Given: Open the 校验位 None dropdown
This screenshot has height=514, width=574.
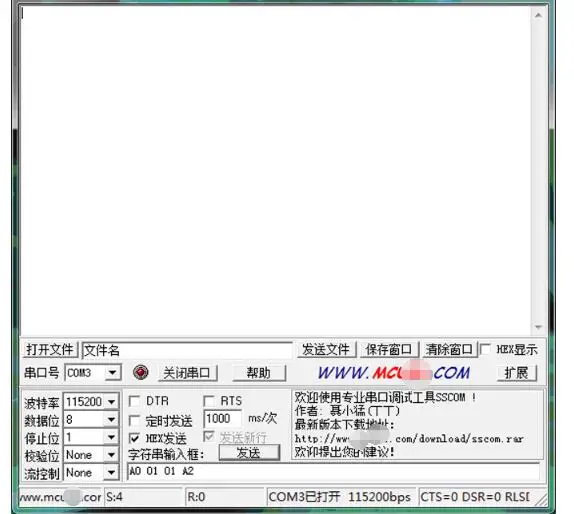Looking at the screenshot, I should click(111, 455).
